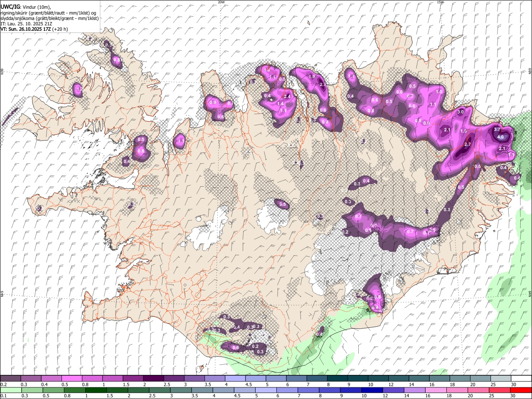Select the snow scale swatch between 14 and 16
Image resolution: width=532 pixels, height=399 pixels.
click(419, 379)
